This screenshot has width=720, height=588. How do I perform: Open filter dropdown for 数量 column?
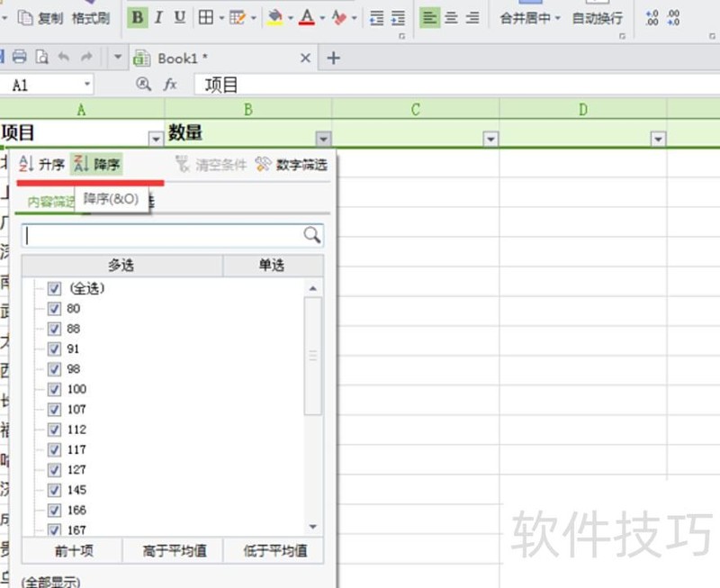(x=323, y=139)
